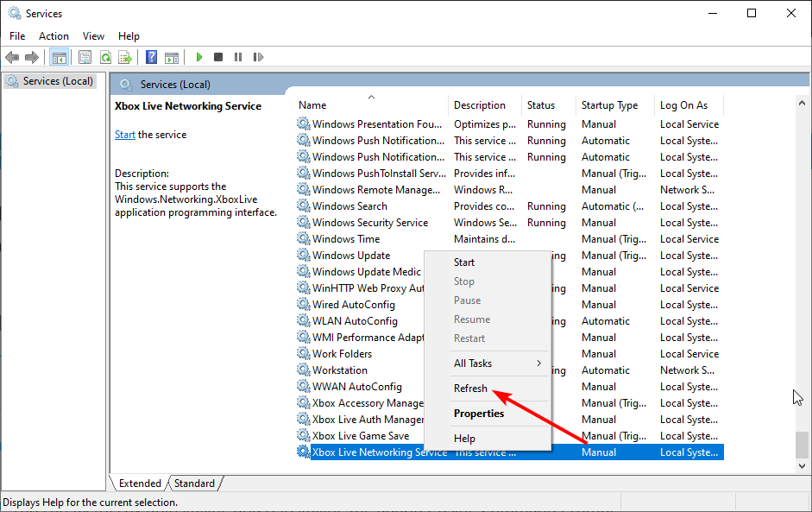This screenshot has width=812, height=512.
Task: Click the Pause Service toolbar icon
Action: [x=238, y=57]
